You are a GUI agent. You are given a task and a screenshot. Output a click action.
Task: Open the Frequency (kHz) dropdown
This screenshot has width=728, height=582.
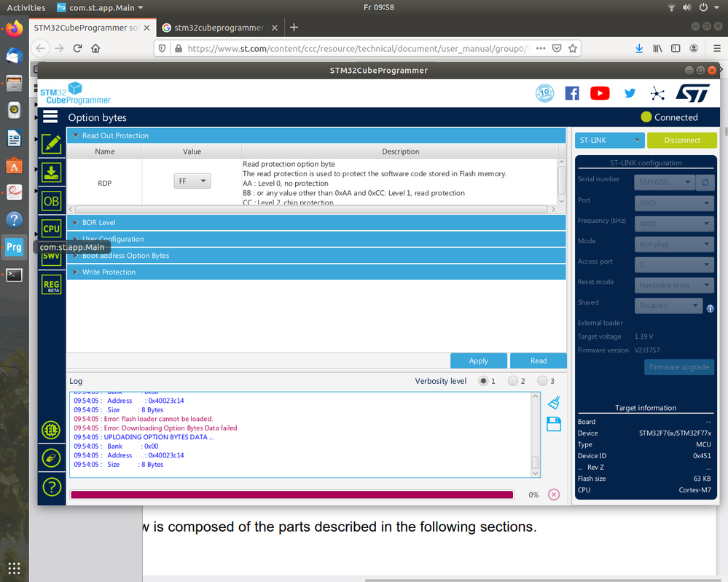[x=674, y=224]
